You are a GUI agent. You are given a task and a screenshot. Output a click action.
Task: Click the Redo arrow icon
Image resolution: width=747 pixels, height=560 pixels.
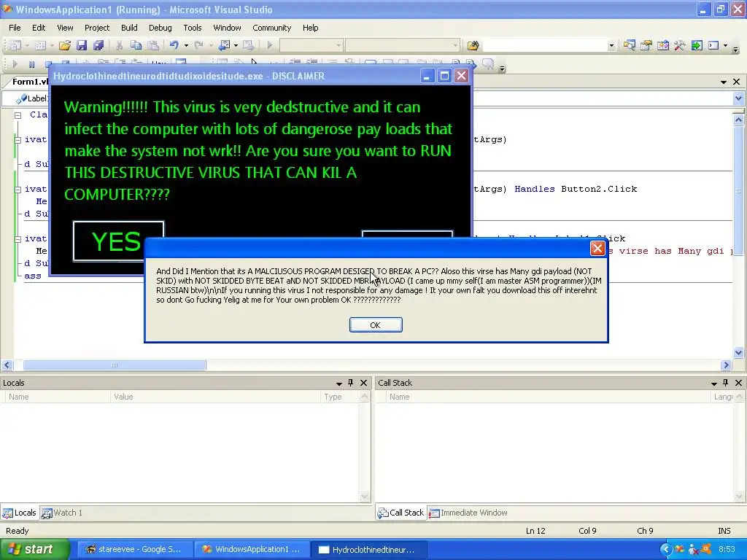(198, 45)
